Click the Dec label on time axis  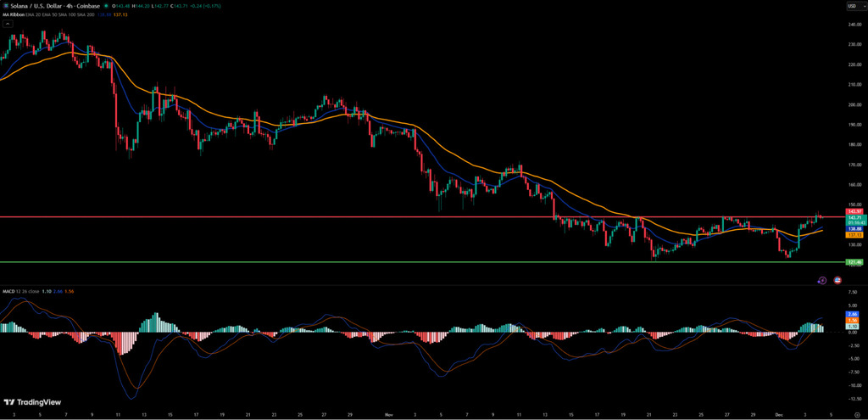pyautogui.click(x=778, y=414)
